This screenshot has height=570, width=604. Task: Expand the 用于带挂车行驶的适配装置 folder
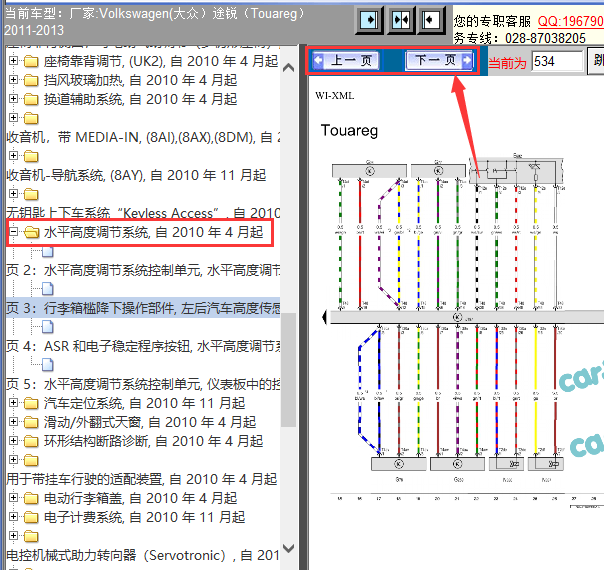click(x=13, y=459)
